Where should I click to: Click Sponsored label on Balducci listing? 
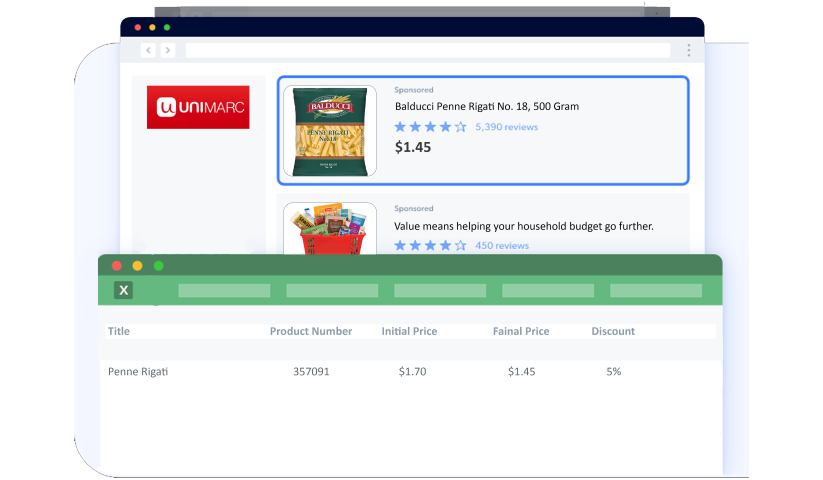click(414, 90)
